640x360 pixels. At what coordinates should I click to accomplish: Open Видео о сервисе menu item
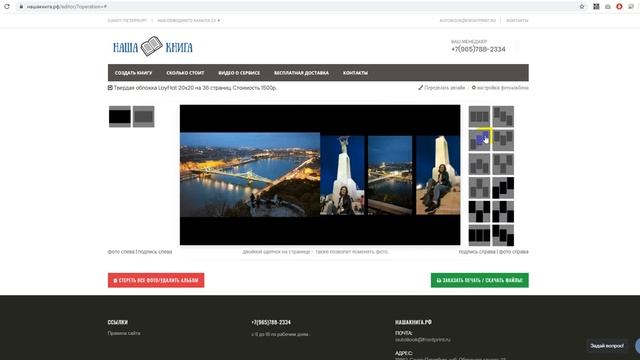239,73
